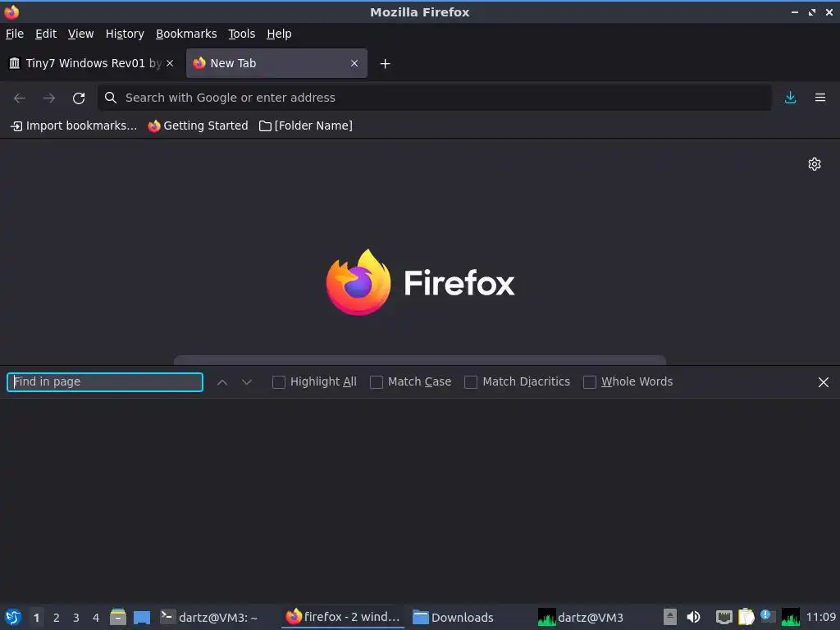This screenshot has width=840, height=630.
Task: Click the Find in page field
Action: point(105,382)
